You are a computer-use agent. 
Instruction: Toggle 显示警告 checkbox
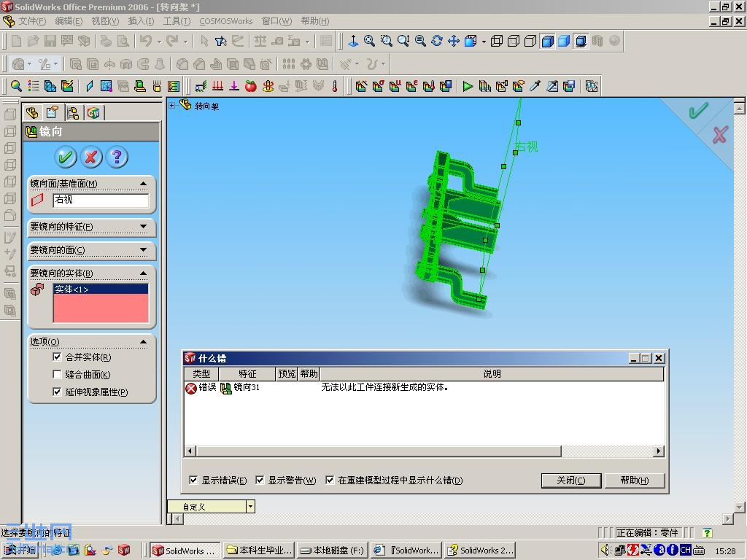[260, 480]
